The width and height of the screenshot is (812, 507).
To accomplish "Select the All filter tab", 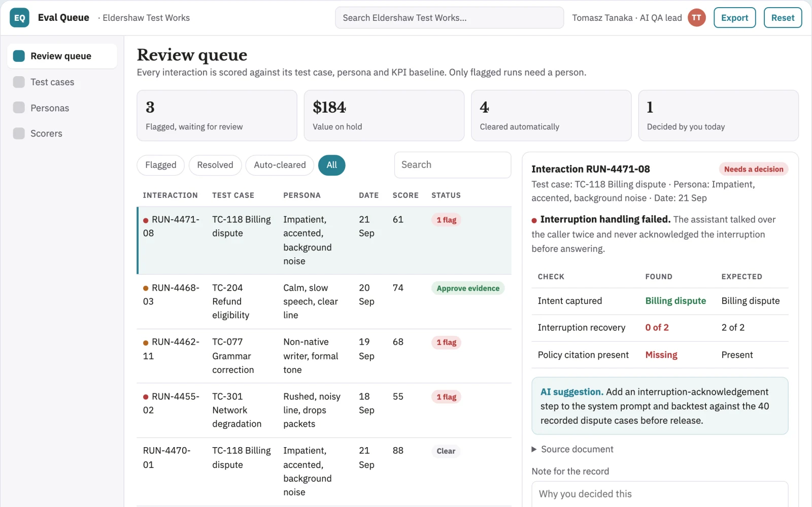I will click(332, 165).
